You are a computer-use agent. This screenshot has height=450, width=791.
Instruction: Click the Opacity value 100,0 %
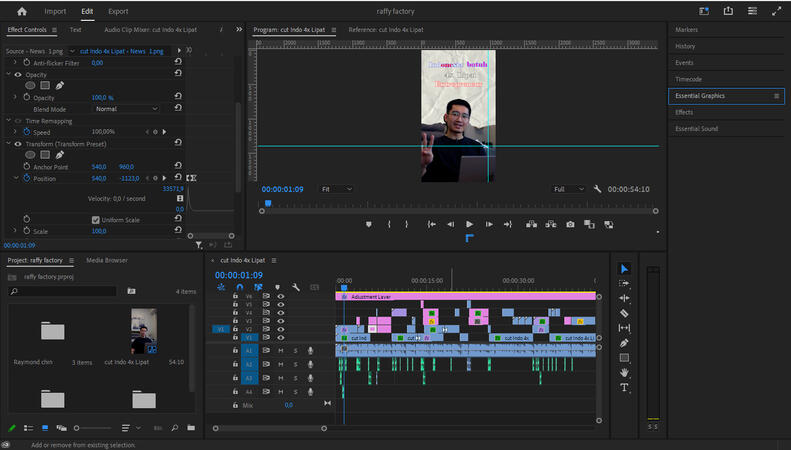click(104, 98)
